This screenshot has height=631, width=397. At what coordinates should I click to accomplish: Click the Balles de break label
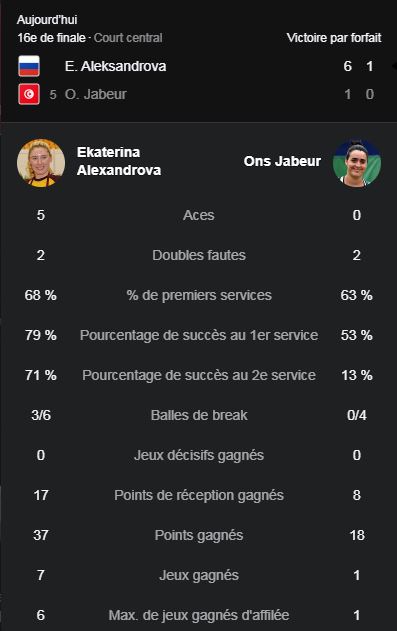(199, 415)
